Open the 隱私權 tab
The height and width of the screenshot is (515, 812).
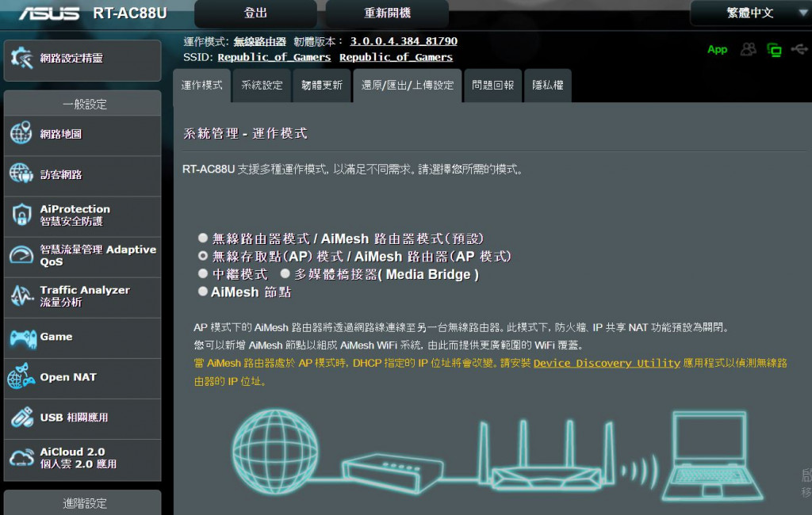point(548,86)
